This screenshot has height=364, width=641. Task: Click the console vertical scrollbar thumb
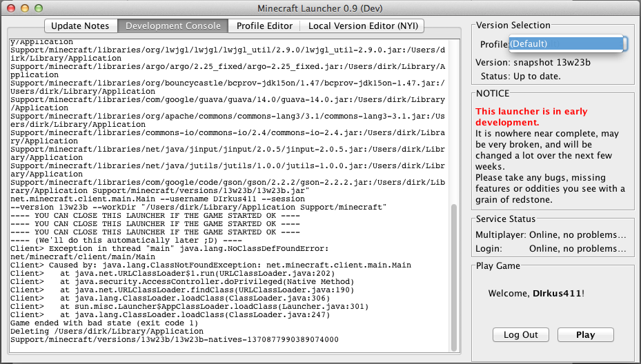point(454,277)
